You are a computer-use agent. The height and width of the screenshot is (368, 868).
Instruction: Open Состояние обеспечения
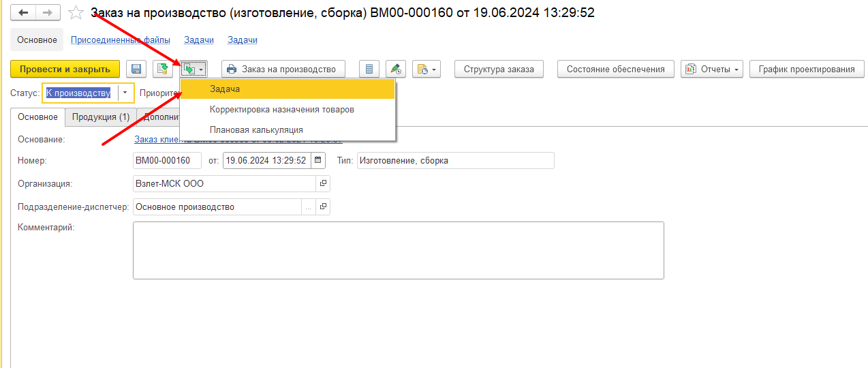pos(615,69)
